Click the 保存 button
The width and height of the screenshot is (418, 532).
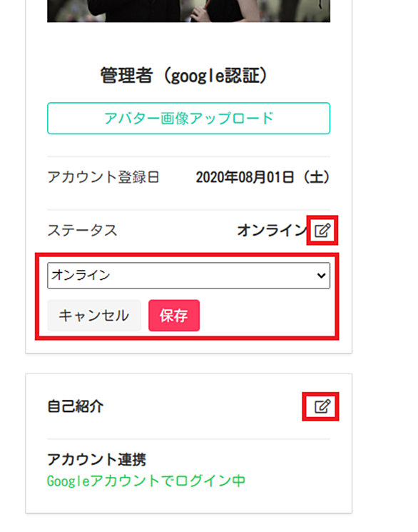point(174,315)
